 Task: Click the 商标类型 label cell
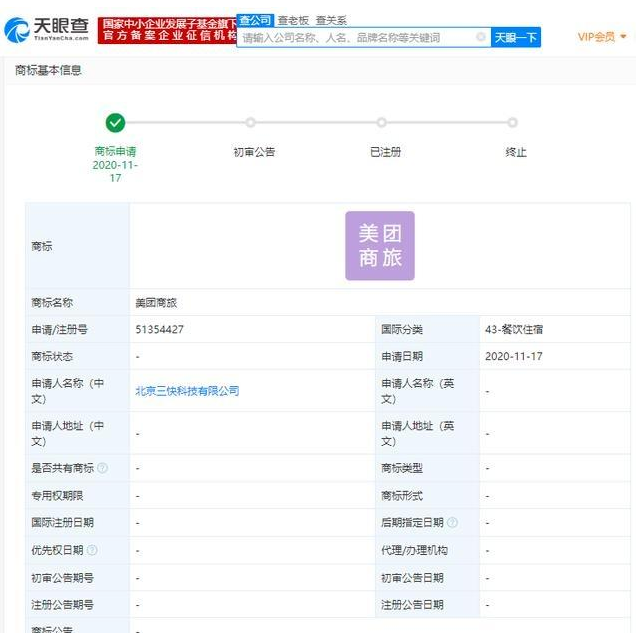click(x=427, y=468)
